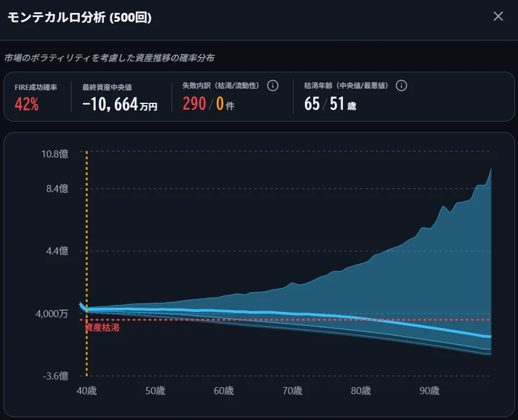Click the subtitle about 市場のボラティリティ
The image size is (518, 420).
point(109,58)
